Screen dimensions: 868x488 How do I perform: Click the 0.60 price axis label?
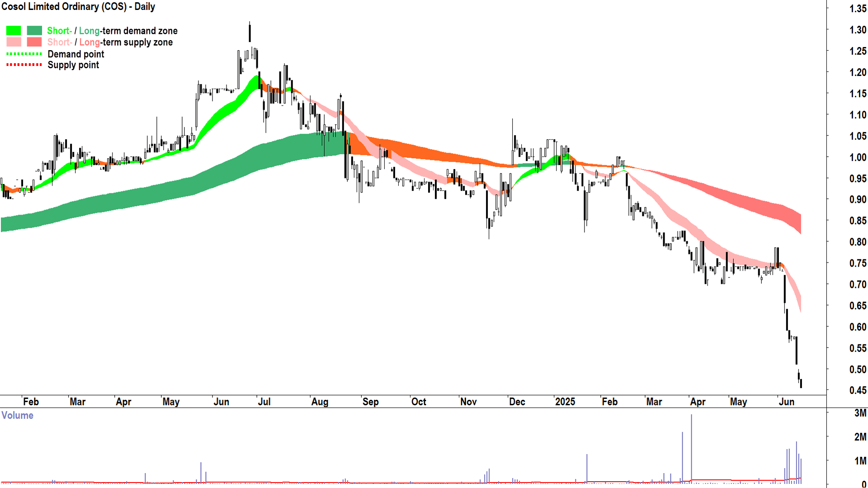point(858,327)
